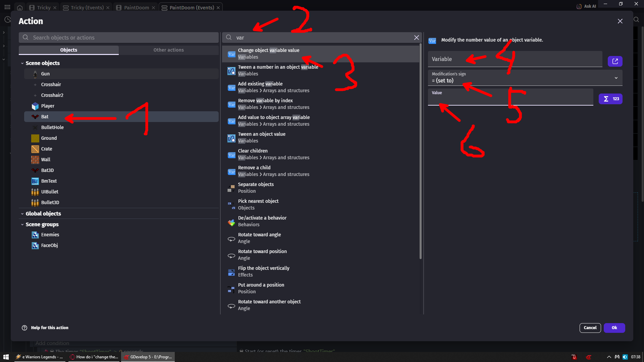The width and height of the screenshot is (644, 362).
Task: Close the Action dialog with X
Action: [620, 21]
